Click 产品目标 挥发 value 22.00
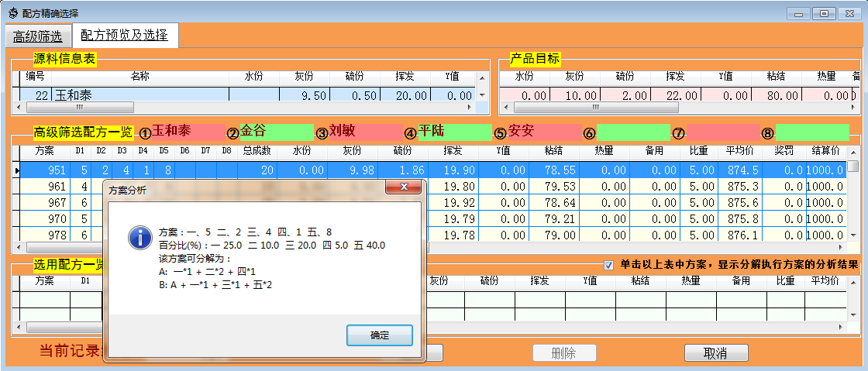868x371 pixels. coord(675,95)
